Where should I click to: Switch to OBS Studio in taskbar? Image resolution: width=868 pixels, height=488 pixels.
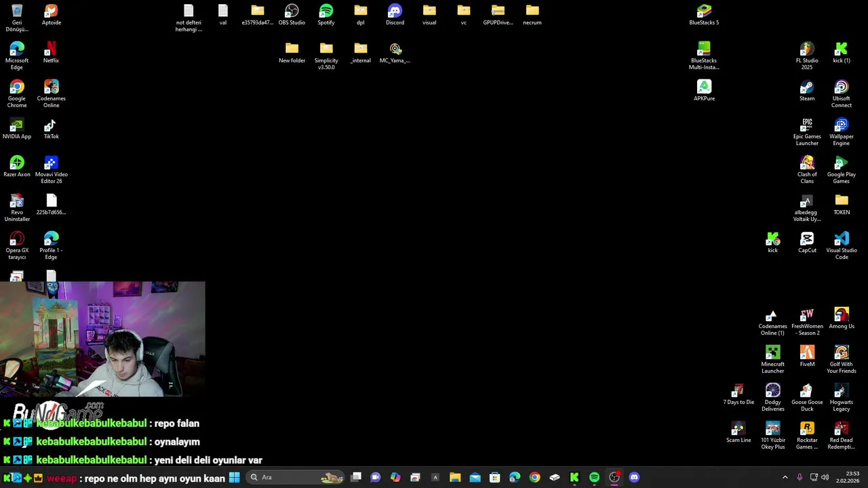(x=614, y=477)
